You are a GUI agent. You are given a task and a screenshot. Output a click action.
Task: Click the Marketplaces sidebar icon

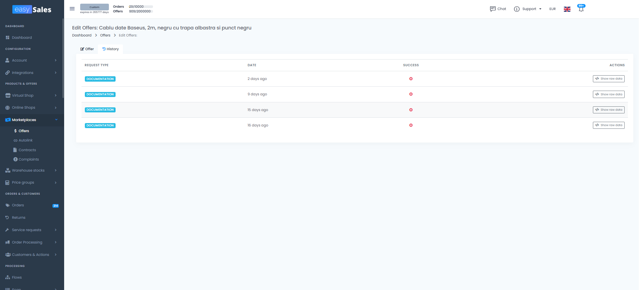[x=8, y=120]
